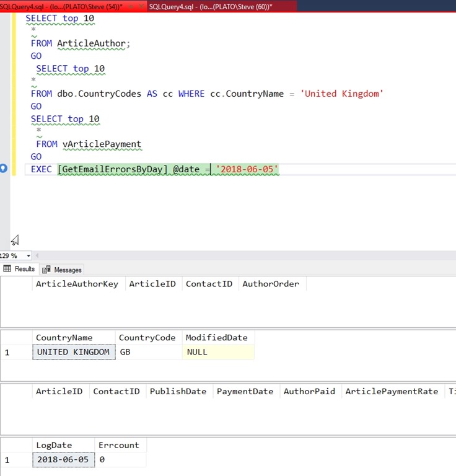This screenshot has width=456, height=476.
Task: Select the UNITED KINGDOM cell
Action: (x=73, y=352)
